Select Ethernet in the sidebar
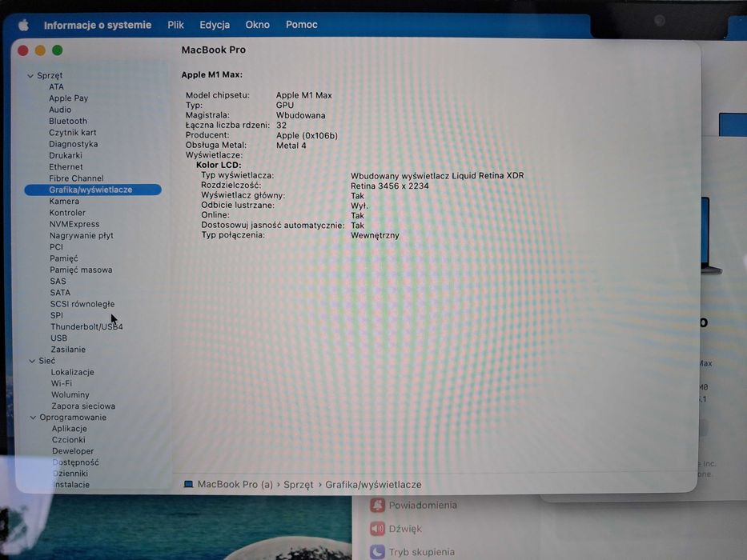Screen dimensions: 747x560 pos(66,166)
